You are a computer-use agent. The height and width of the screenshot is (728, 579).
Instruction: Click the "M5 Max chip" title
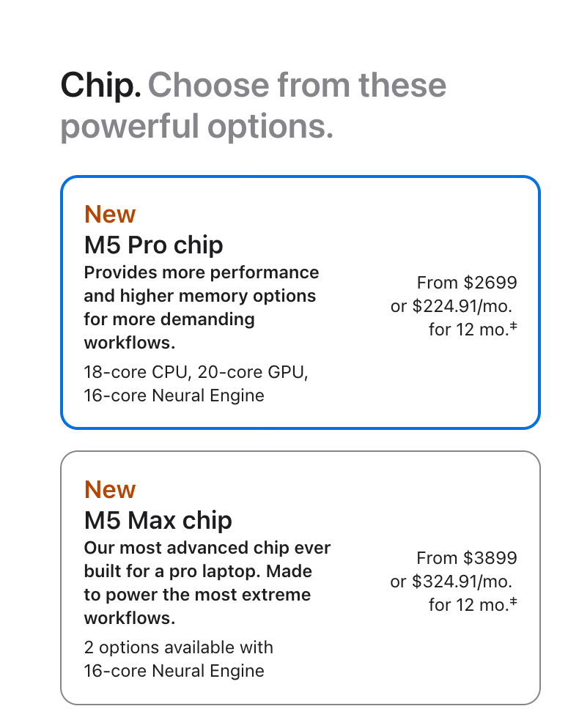[x=158, y=520]
